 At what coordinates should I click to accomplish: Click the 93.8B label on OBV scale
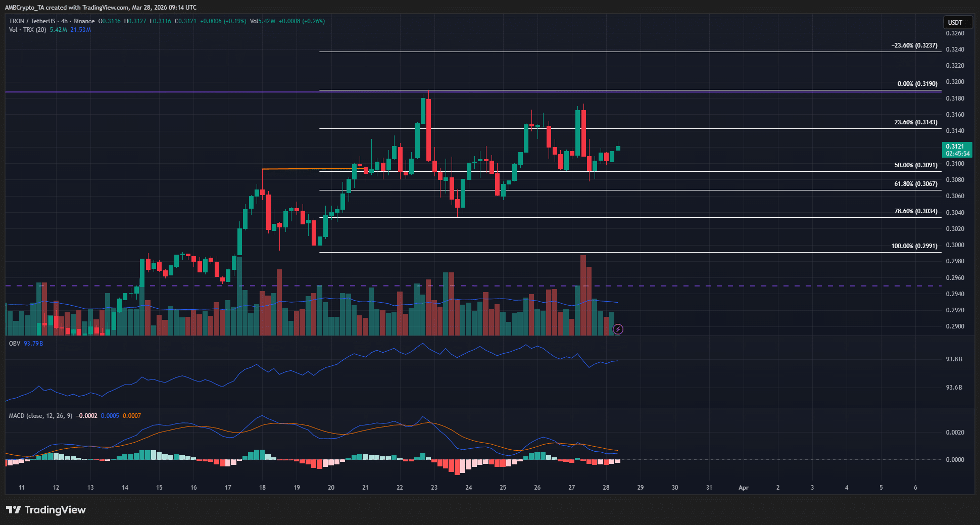coord(954,359)
